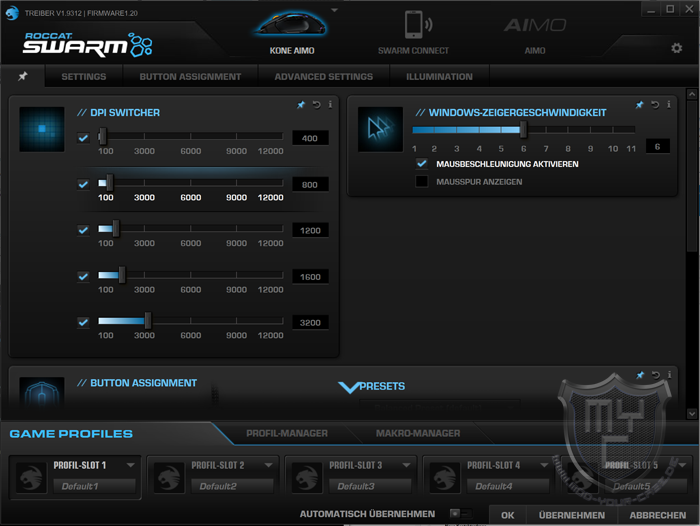Click the pointer speed value field showing 6
700x526 pixels.
click(x=658, y=146)
